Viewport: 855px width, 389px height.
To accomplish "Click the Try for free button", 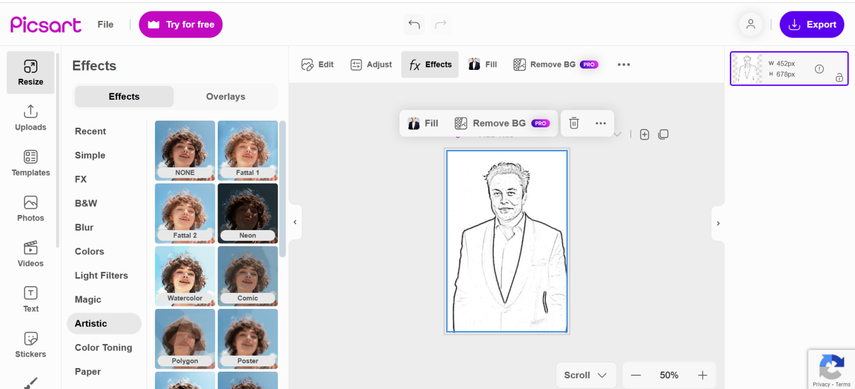I will tap(180, 25).
